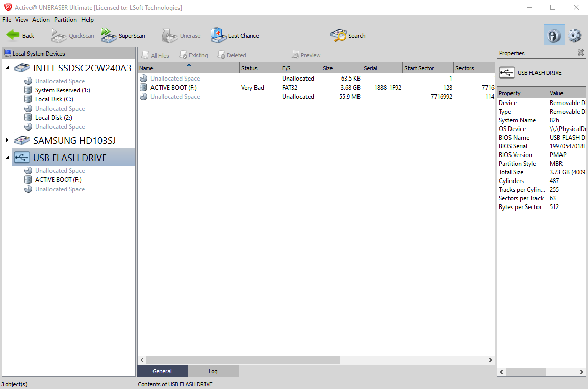Click the Sectors column header
This screenshot has width=588, height=389.
click(x=474, y=68)
